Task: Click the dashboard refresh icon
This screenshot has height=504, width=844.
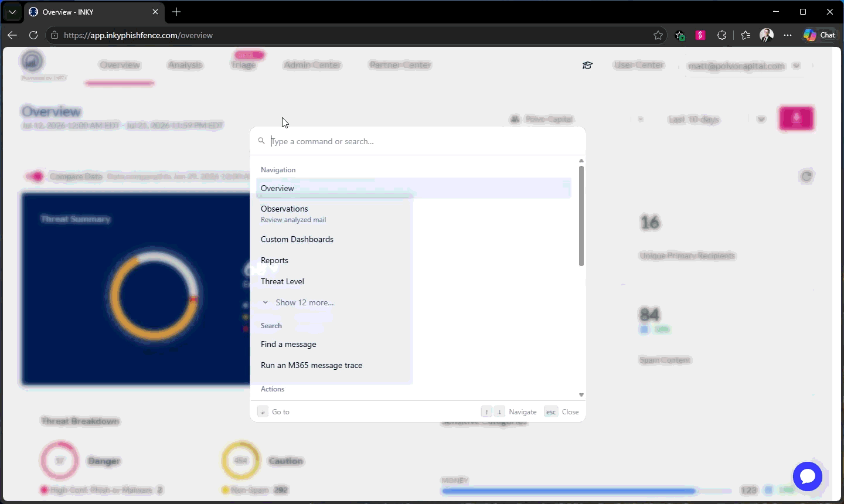Action: click(806, 176)
